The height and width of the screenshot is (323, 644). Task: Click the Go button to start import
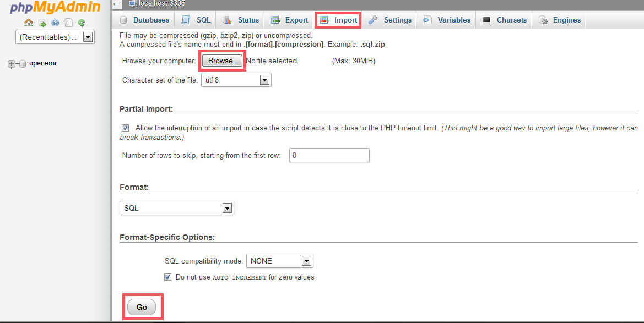[x=142, y=307]
